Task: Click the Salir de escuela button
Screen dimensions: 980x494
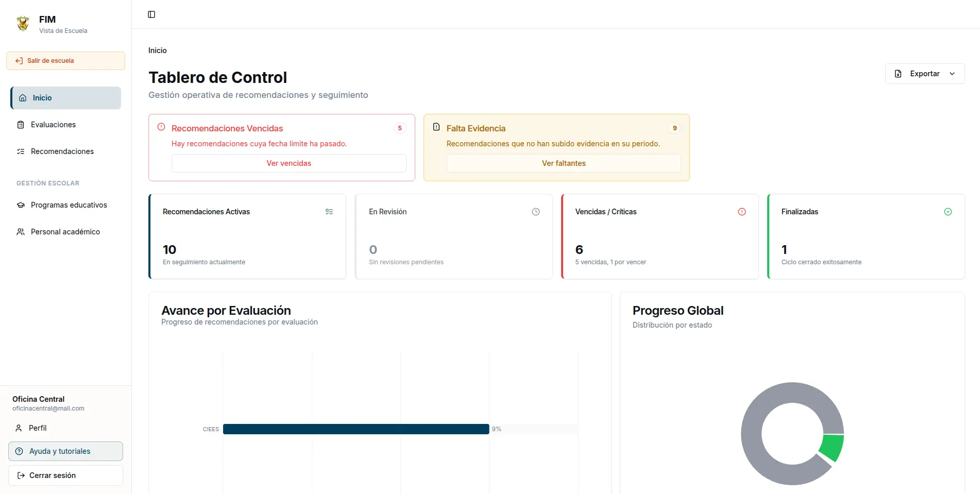Action: point(65,61)
